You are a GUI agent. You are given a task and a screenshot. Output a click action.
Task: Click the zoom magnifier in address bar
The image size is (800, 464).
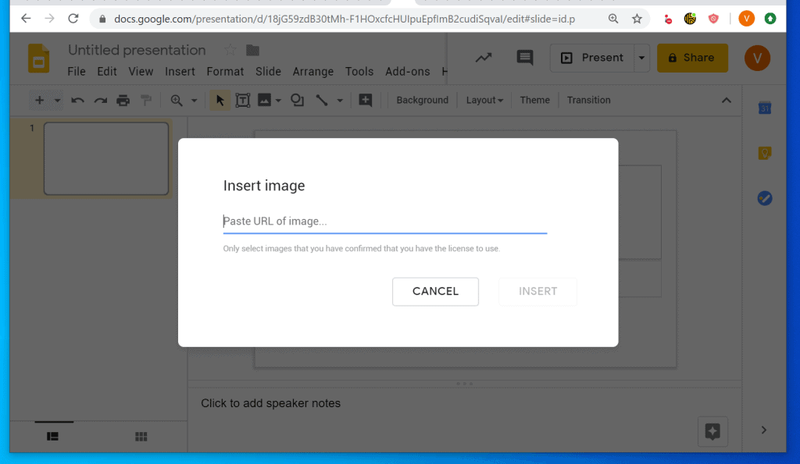613,19
